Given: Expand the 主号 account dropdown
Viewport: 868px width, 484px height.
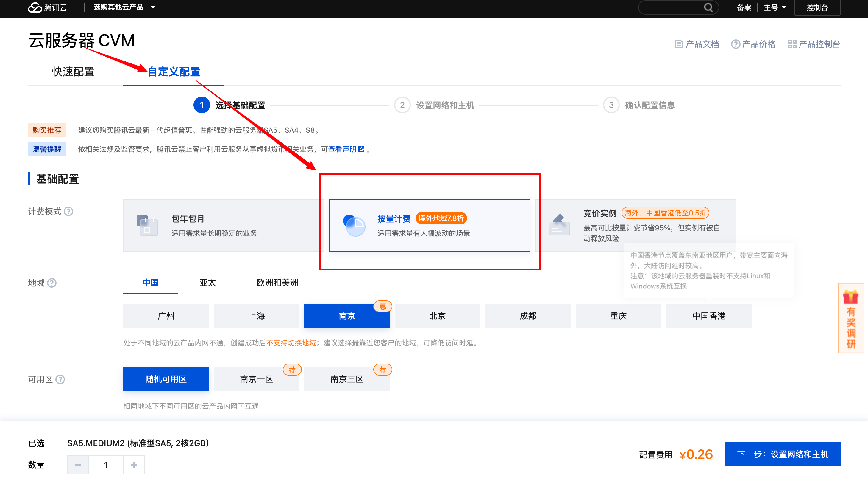Looking at the screenshot, I should click(x=774, y=7).
